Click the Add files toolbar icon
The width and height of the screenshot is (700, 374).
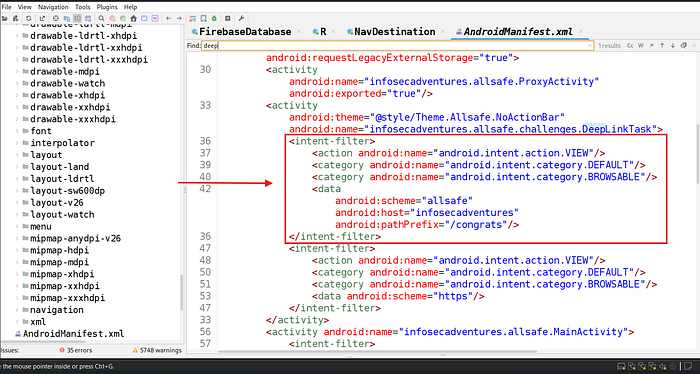pos(16,18)
